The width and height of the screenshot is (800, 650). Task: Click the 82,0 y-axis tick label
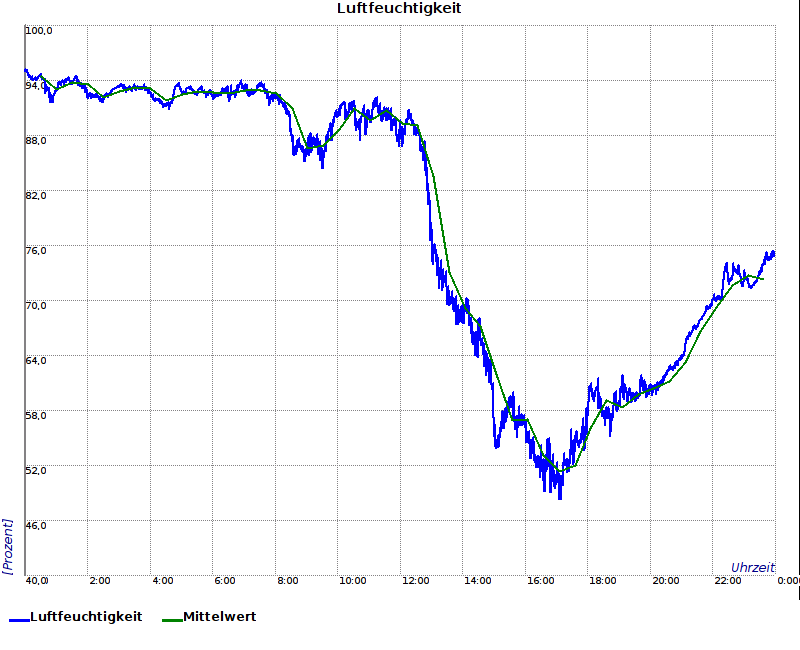click(36, 196)
